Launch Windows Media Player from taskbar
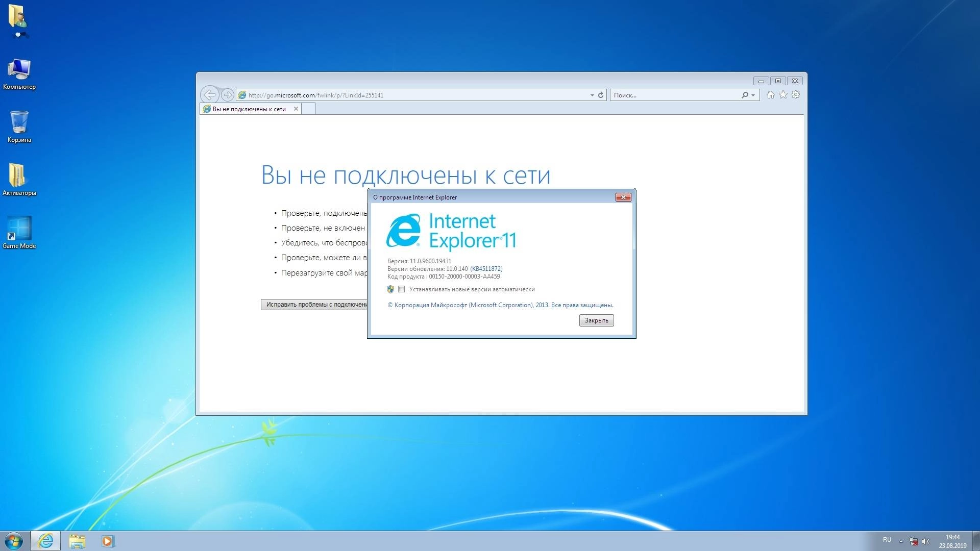Viewport: 980px width, 551px height. (x=108, y=541)
